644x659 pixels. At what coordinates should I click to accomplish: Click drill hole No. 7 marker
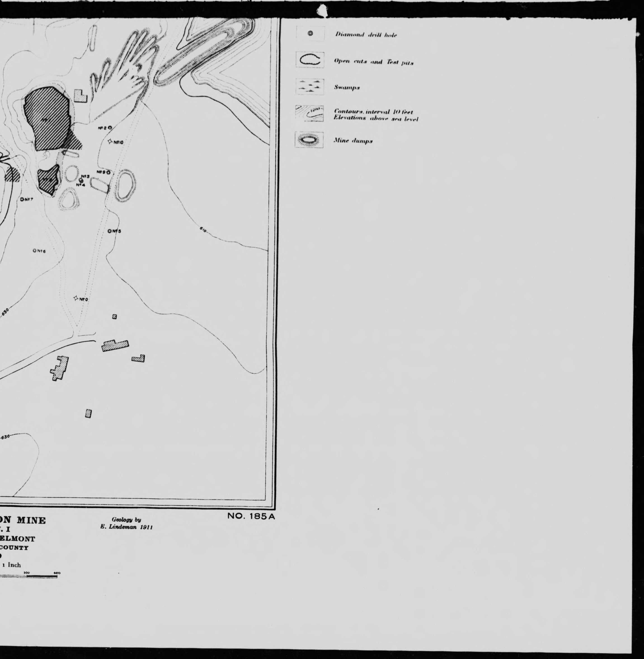pos(22,199)
